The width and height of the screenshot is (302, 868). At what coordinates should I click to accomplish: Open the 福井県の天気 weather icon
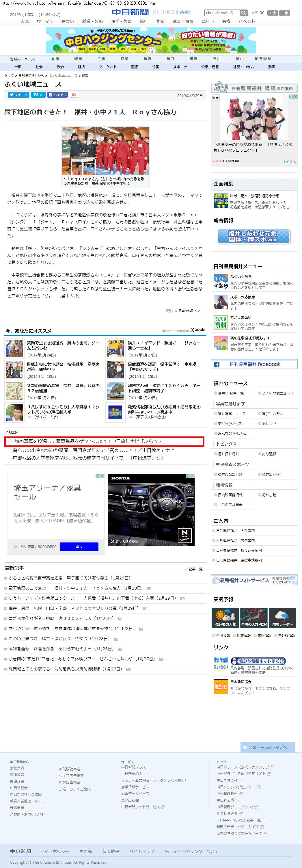[x=225, y=618]
